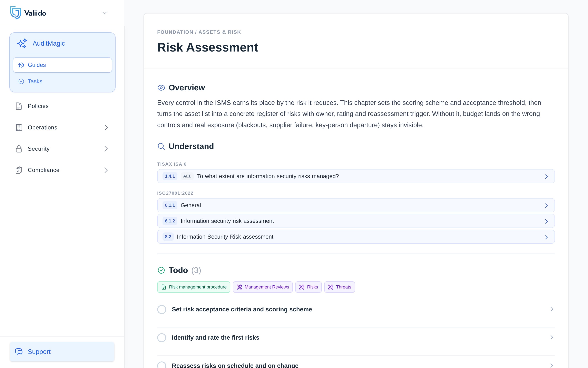588x368 pixels.
Task: Click the 1.4.1 badge
Action: tap(170, 176)
